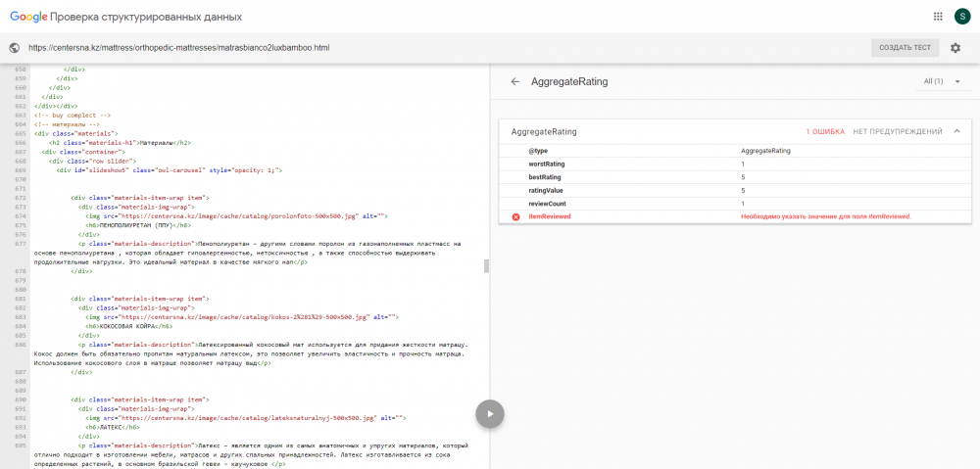Click the row slider div code line
The width and height of the screenshot is (980, 469).
click(x=92, y=161)
